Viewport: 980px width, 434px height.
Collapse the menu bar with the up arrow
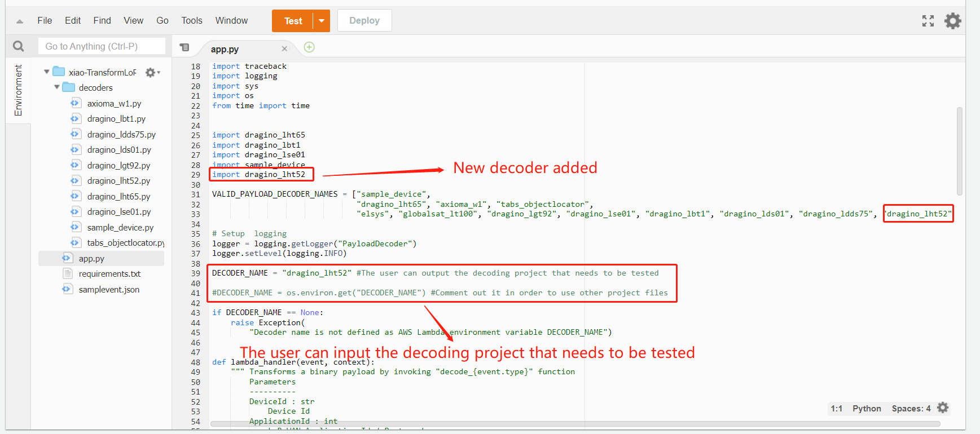click(20, 21)
